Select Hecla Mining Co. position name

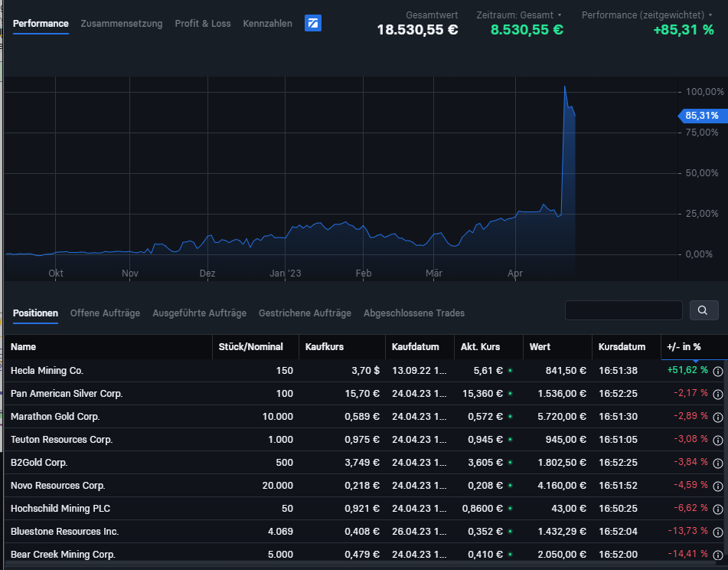[x=47, y=371]
